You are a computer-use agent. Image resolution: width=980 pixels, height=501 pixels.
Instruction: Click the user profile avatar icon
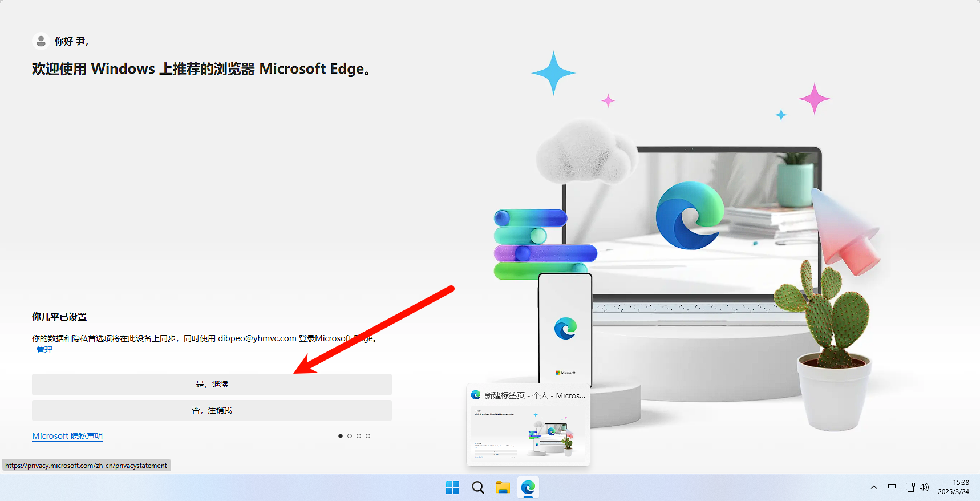[41, 41]
